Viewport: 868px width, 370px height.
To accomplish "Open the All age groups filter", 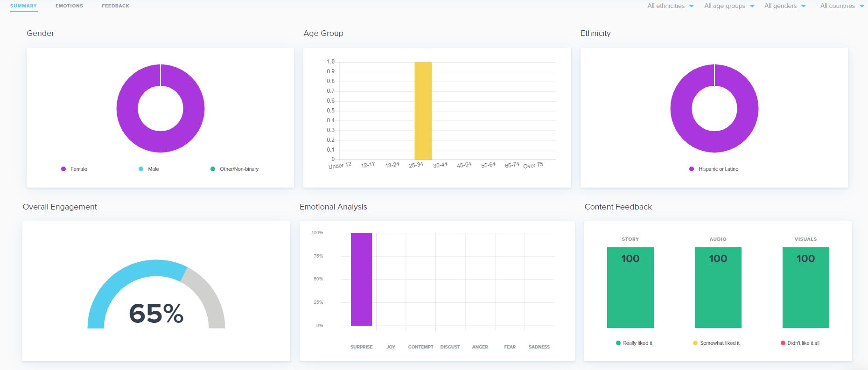I will click(729, 6).
